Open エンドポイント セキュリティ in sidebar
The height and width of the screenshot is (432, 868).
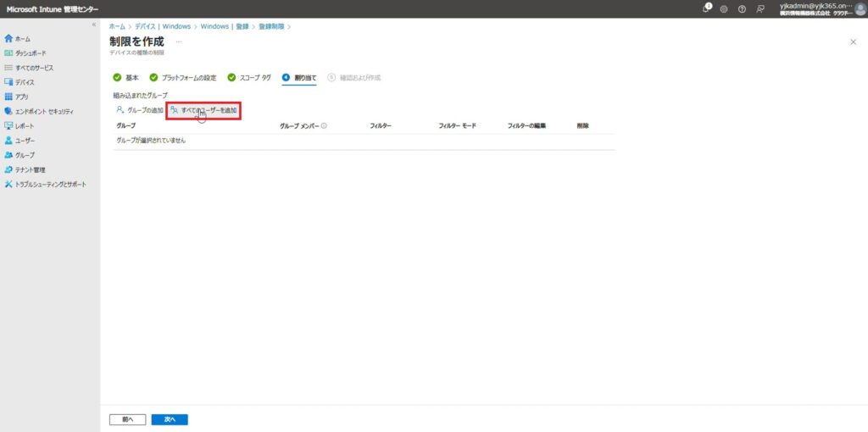tap(43, 111)
